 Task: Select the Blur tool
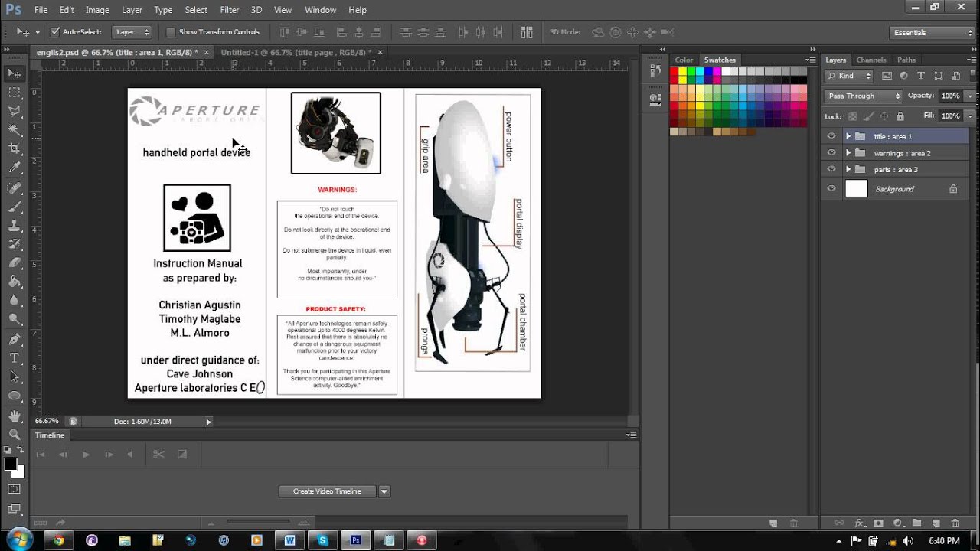pyautogui.click(x=15, y=301)
